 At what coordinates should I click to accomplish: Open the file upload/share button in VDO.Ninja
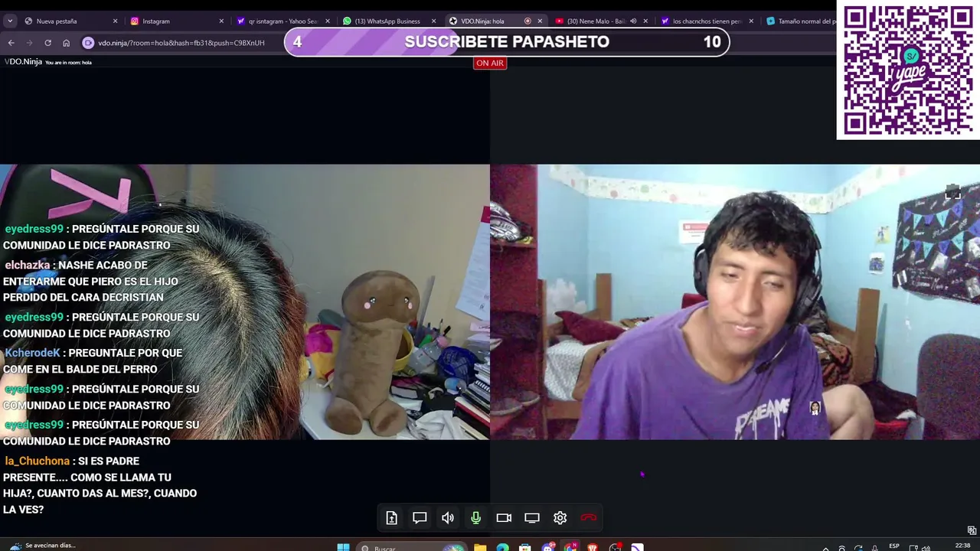click(391, 518)
